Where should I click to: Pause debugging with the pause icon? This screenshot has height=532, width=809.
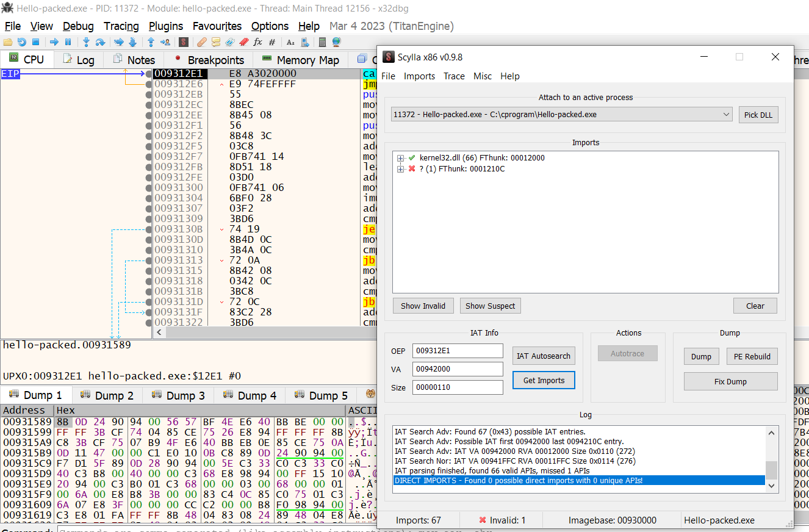pos(68,42)
